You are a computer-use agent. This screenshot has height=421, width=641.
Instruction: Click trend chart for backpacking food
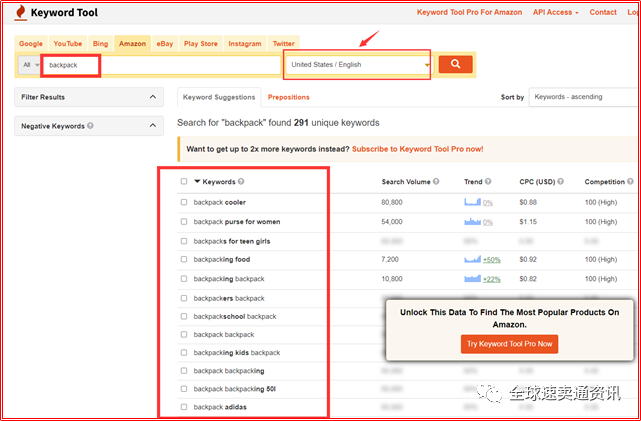[x=472, y=259]
